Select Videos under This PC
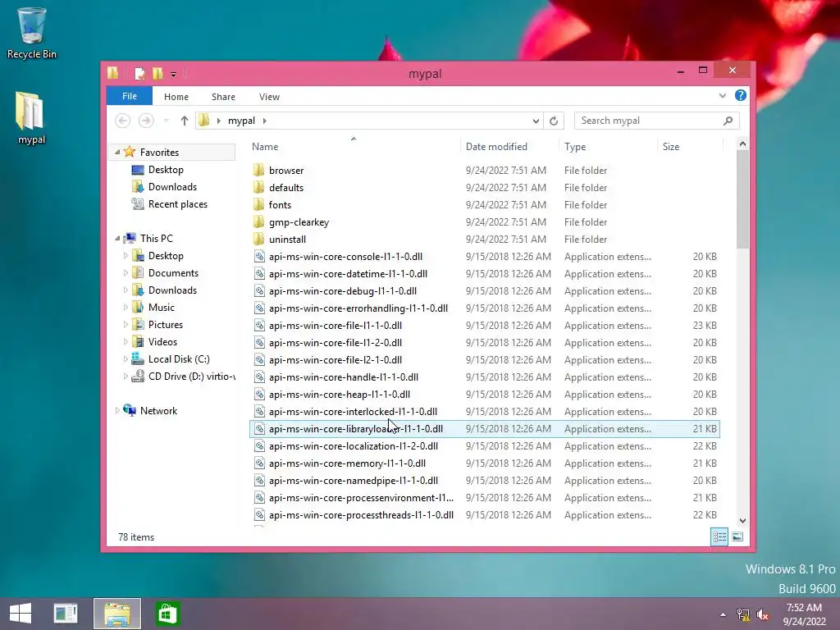Screen dimensions: 840x630 (162, 342)
